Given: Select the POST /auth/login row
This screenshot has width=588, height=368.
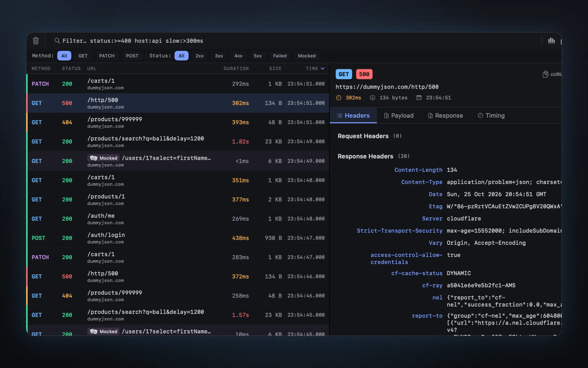Looking at the screenshot, I should point(178,238).
